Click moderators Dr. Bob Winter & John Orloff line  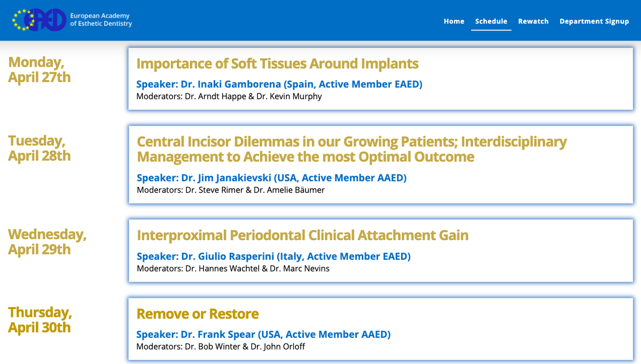point(221,347)
